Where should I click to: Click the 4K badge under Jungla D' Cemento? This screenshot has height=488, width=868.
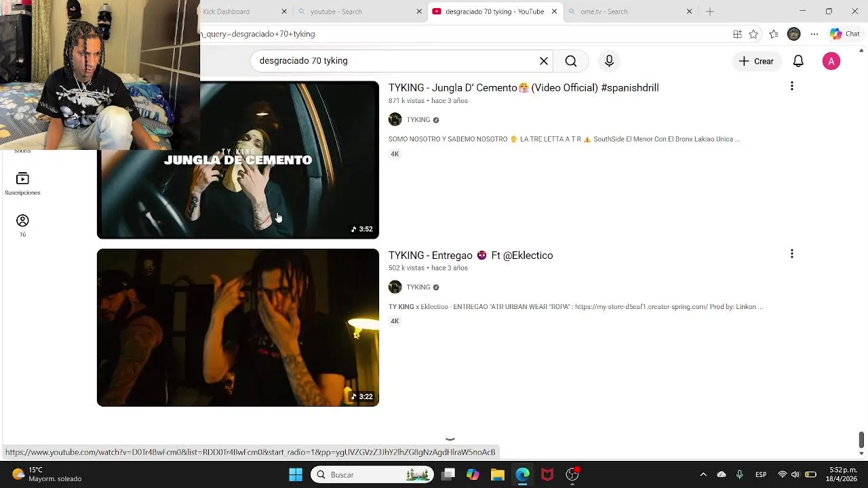[x=395, y=154]
